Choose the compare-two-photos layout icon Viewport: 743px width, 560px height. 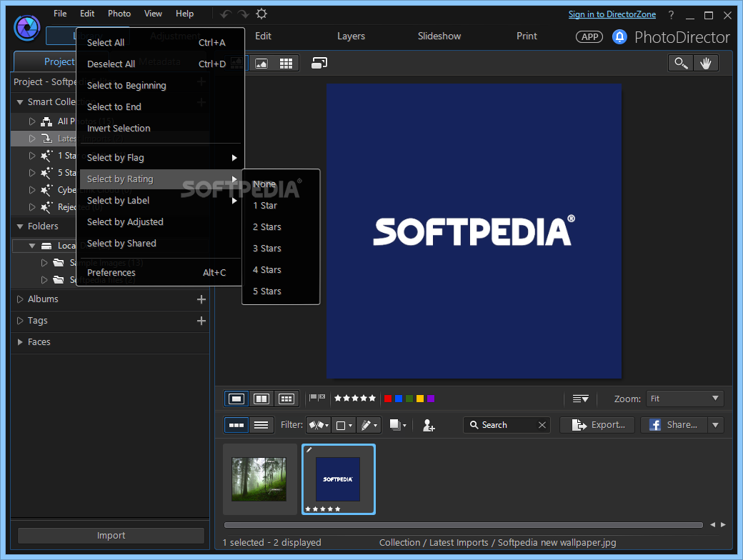261,399
